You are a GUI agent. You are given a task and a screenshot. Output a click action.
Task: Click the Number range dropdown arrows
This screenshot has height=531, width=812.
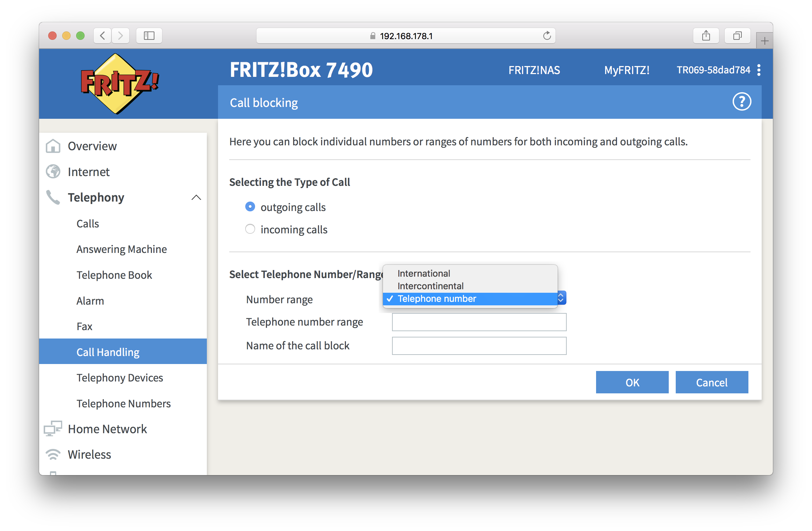point(561,298)
